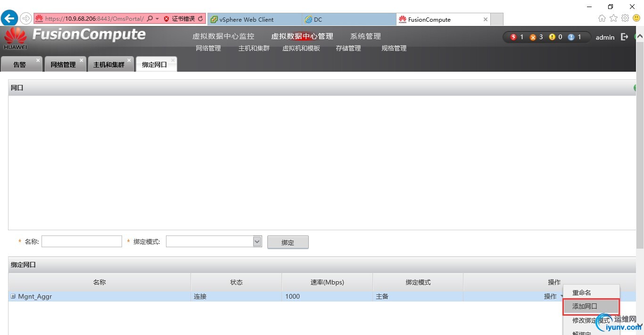Open the 操作 dropdown in Mgnt_Aggr row
The image size is (644, 335).
tap(553, 296)
